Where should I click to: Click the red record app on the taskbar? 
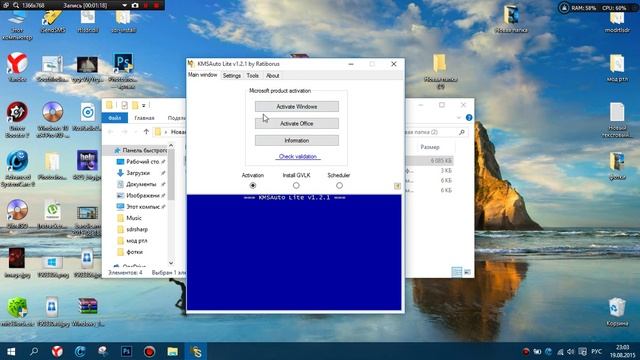149,351
